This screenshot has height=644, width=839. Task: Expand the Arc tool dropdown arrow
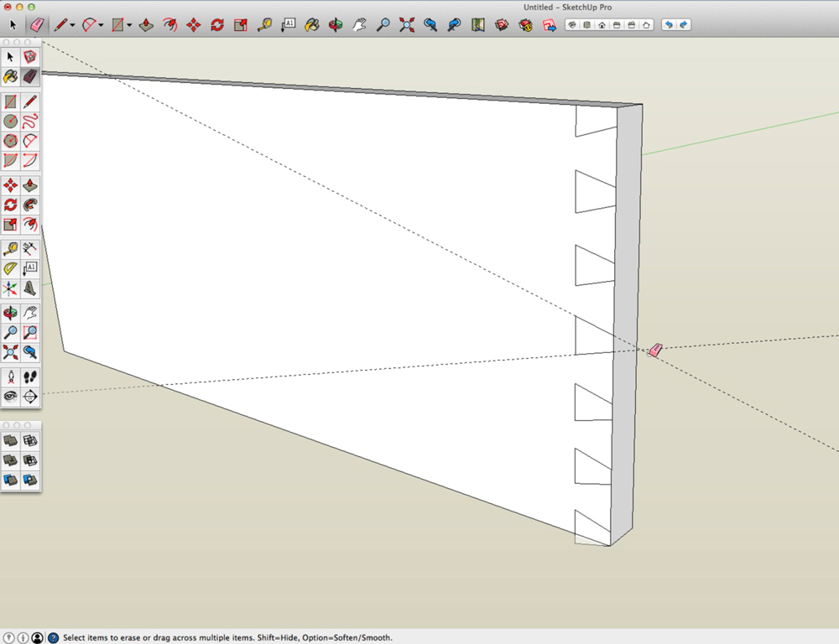click(101, 25)
